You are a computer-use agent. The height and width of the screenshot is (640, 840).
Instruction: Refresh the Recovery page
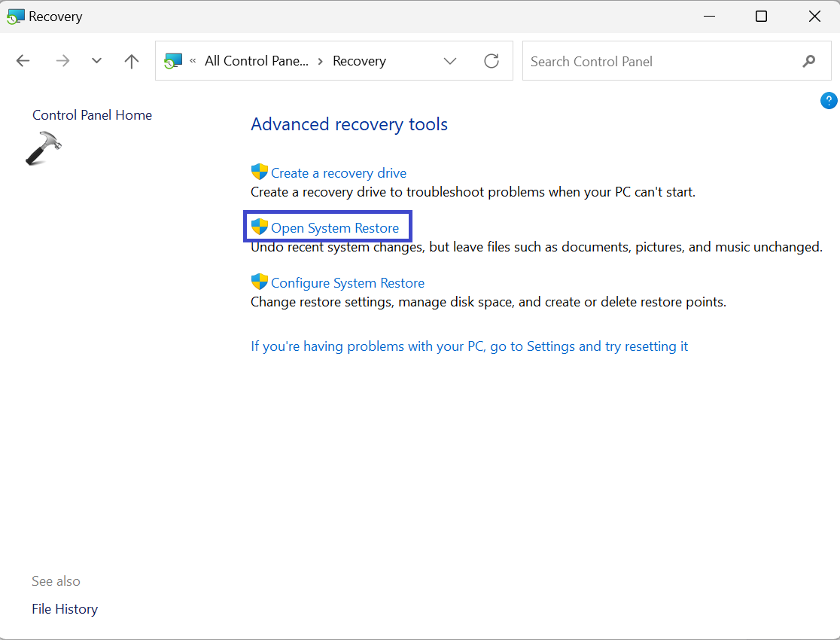point(492,61)
